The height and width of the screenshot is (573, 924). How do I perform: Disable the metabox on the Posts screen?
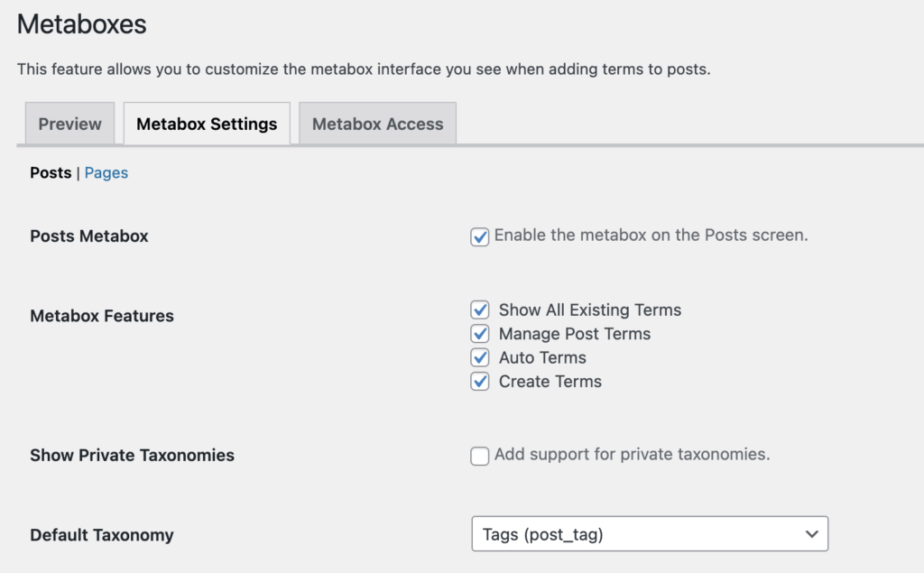[x=479, y=236]
